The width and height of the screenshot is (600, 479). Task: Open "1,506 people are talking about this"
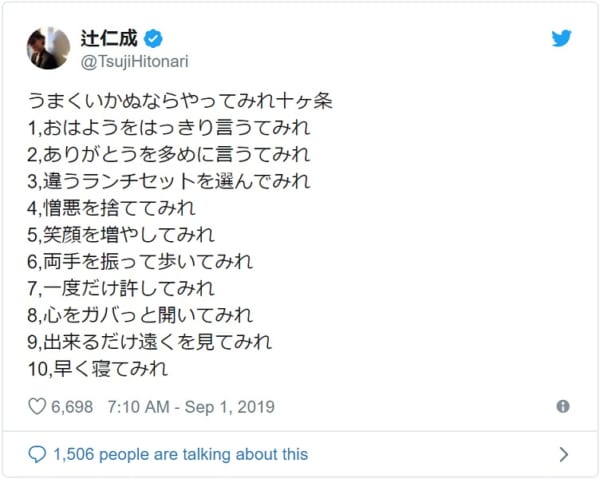181,455
